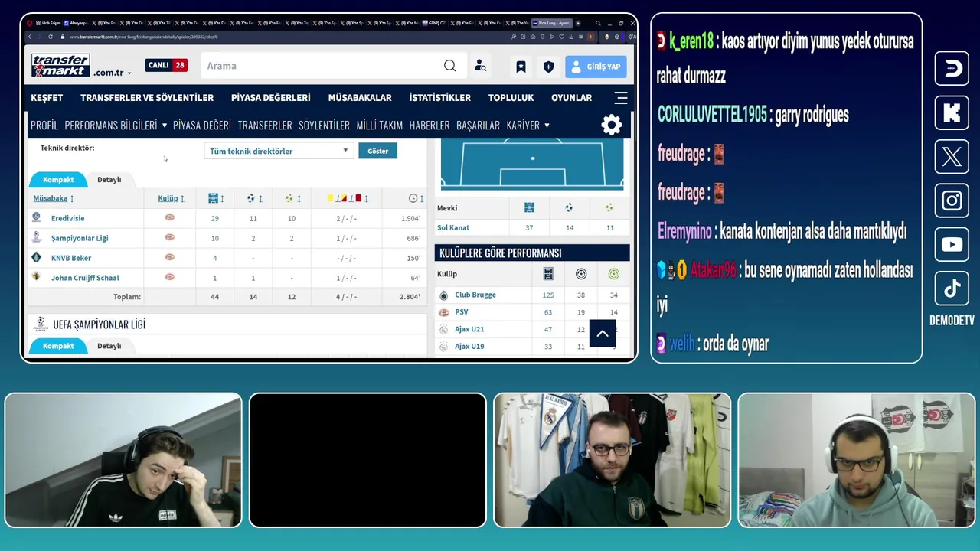The height and width of the screenshot is (551, 980).
Task: Open the CANLI 28 live scores button
Action: pos(166,65)
